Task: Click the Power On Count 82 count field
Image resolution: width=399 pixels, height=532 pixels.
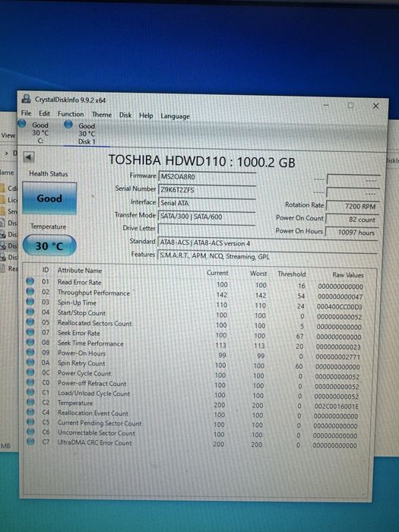Action: (352, 219)
